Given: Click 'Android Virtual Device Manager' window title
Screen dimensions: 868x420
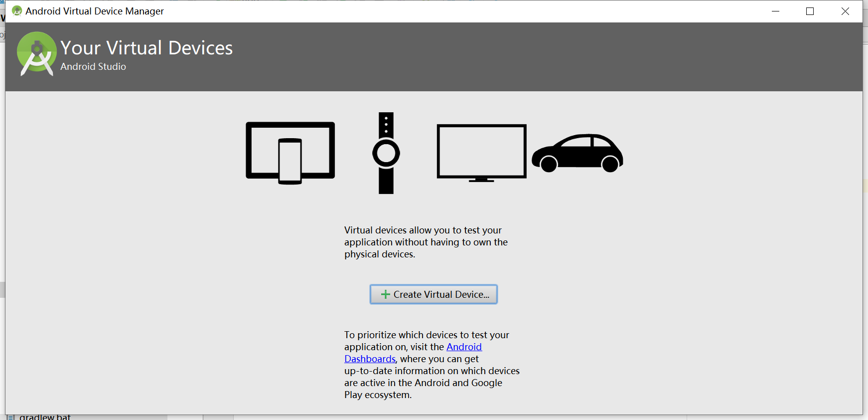Looking at the screenshot, I should (95, 11).
